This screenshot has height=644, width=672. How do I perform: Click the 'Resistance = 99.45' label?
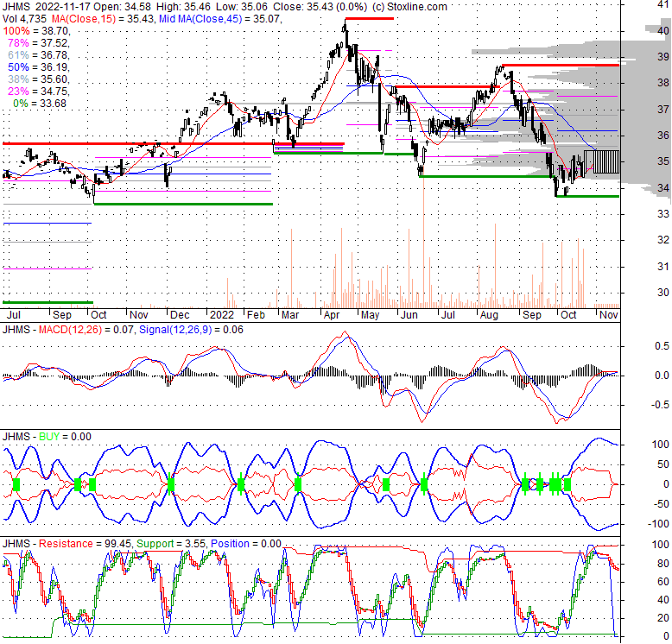(x=85, y=544)
